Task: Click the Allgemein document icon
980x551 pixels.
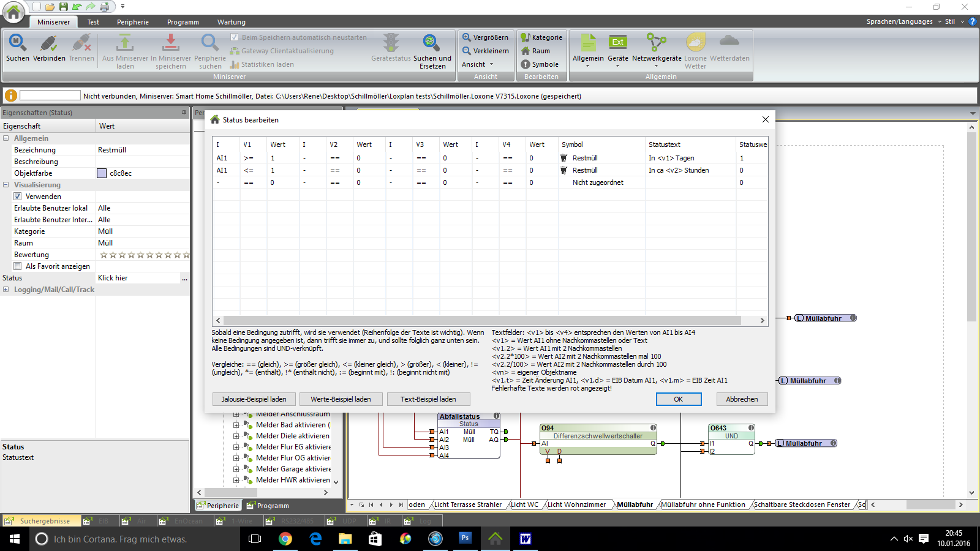Action: (587, 43)
